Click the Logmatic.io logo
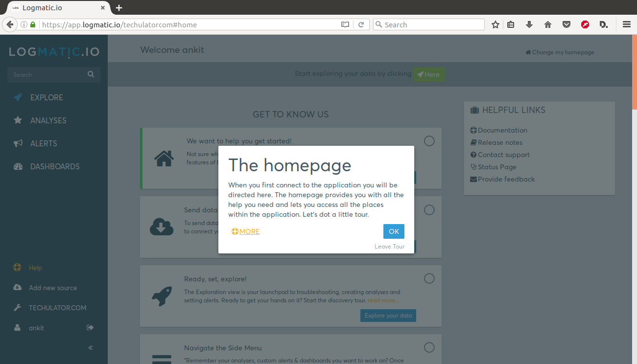Viewport: 637px width, 364px height. tap(54, 51)
